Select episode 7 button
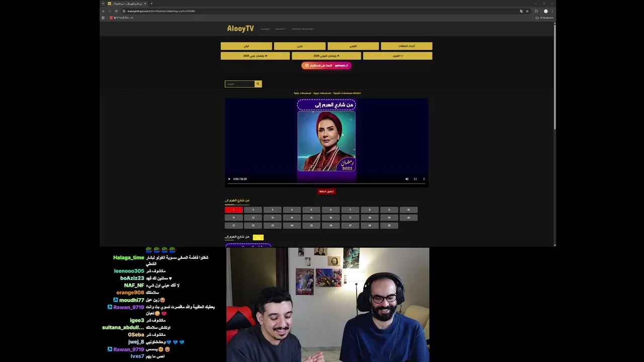Image resolution: width=644 pixels, height=362 pixels. point(350,210)
